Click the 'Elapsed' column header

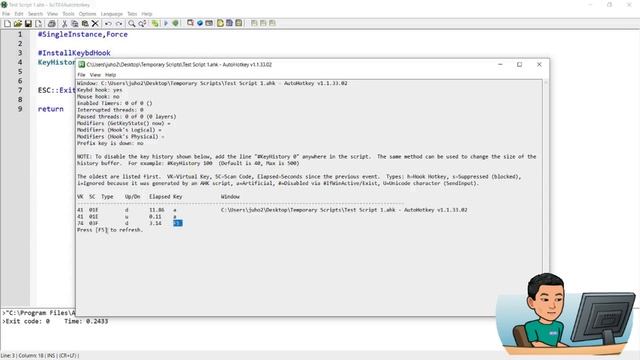(160, 197)
